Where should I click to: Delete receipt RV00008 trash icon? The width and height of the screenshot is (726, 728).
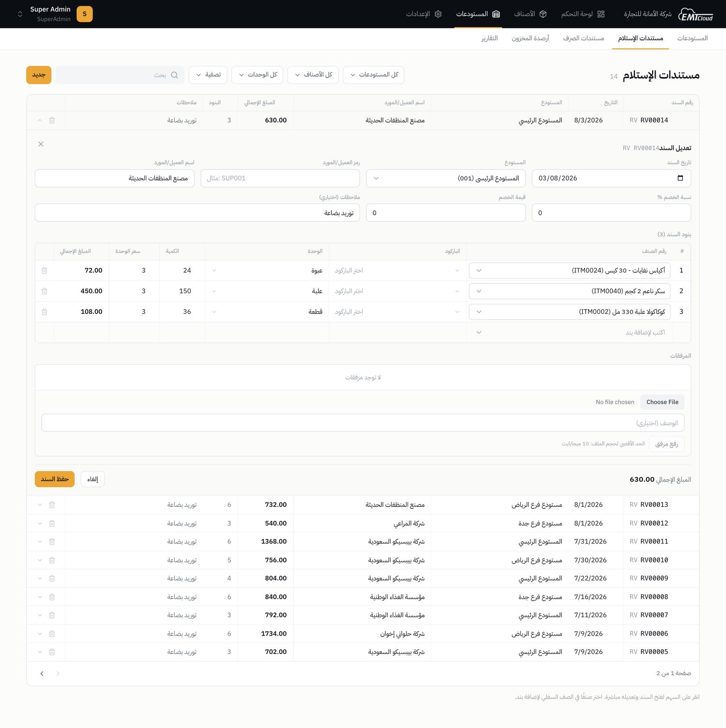pos(52,597)
